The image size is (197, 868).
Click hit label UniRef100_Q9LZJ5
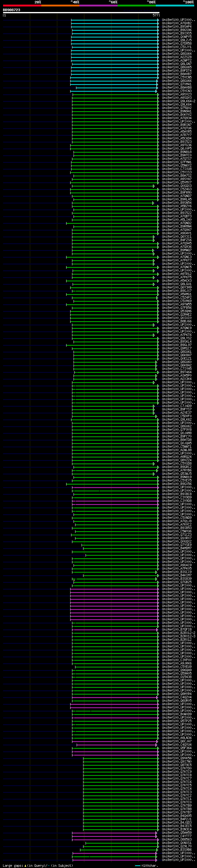click(x=177, y=40)
